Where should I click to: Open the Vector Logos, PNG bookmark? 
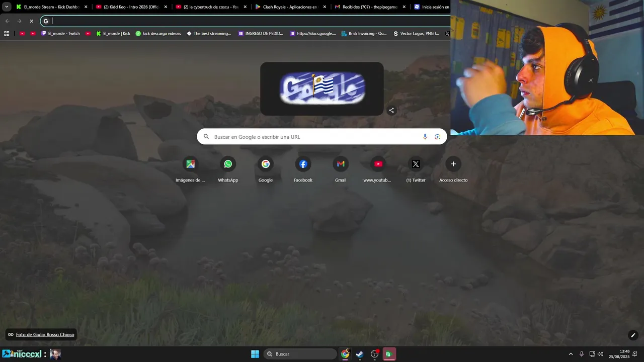pos(416,34)
